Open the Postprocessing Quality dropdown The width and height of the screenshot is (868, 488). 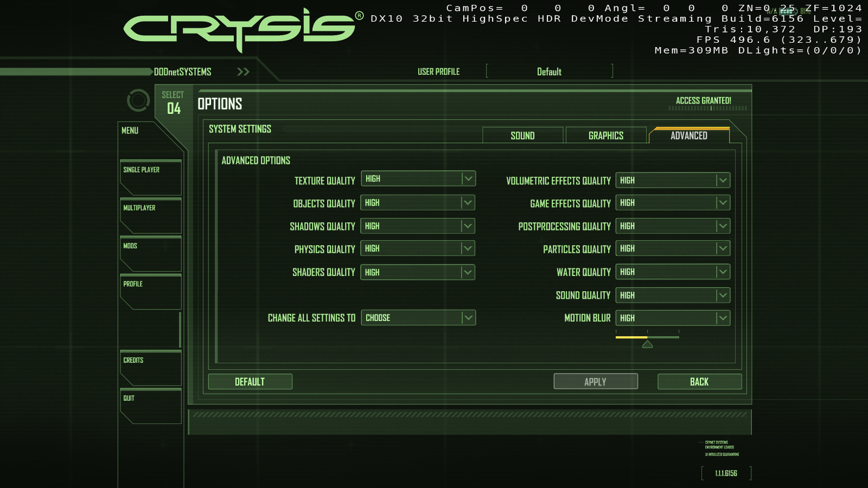tap(673, 226)
